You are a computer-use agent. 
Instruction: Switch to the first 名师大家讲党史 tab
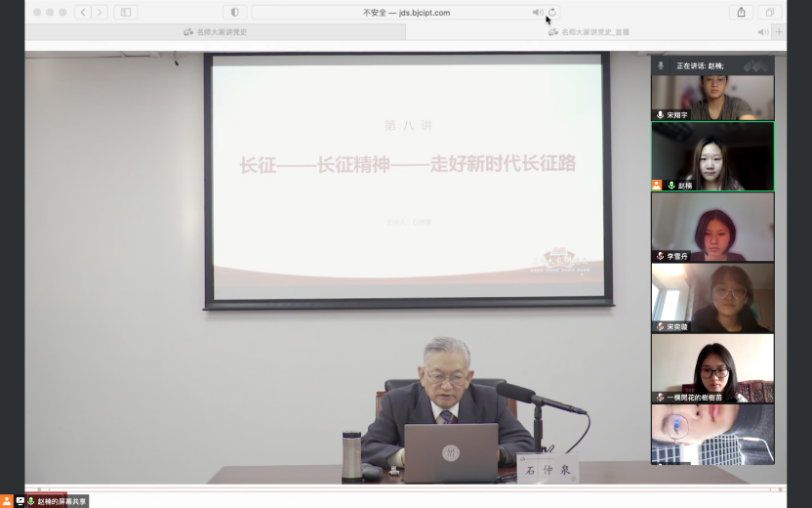(215, 32)
